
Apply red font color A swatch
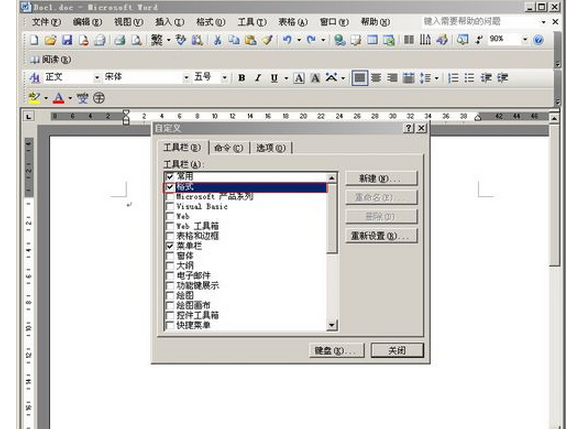pos(58,98)
